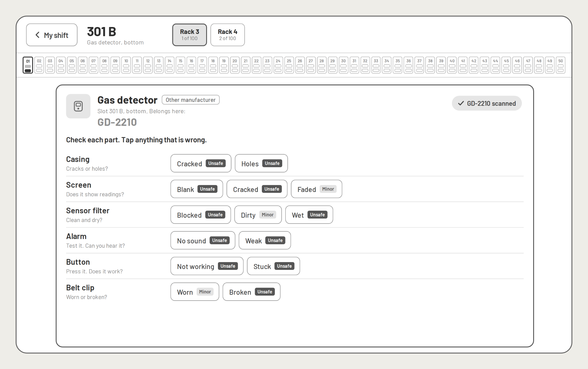
Task: Jump to slot column 50
Action: coord(560,65)
